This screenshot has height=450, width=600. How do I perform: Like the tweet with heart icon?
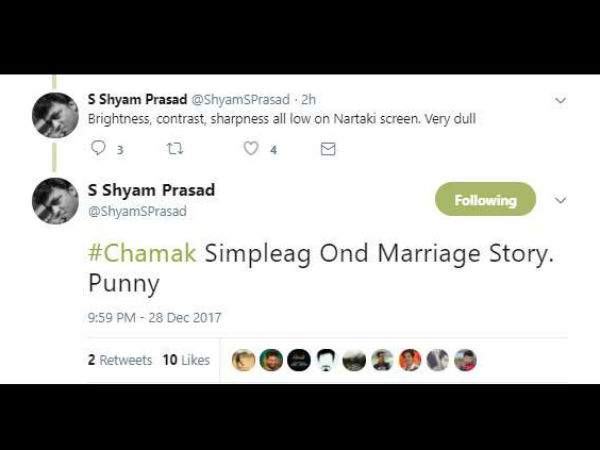[251, 148]
